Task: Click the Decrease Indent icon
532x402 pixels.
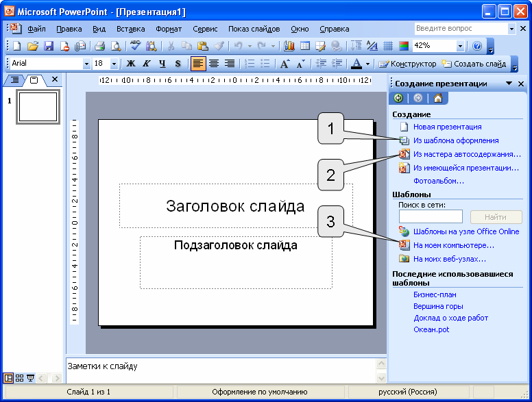Action: pos(321,64)
